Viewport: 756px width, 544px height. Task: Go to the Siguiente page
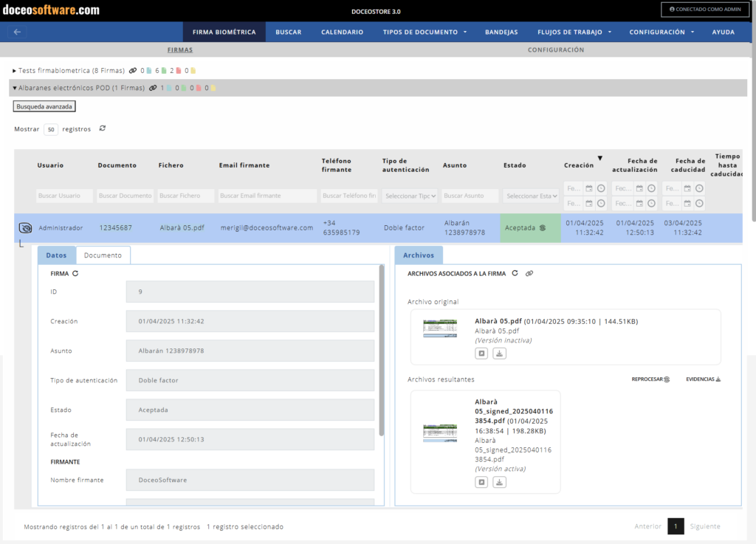click(x=705, y=526)
